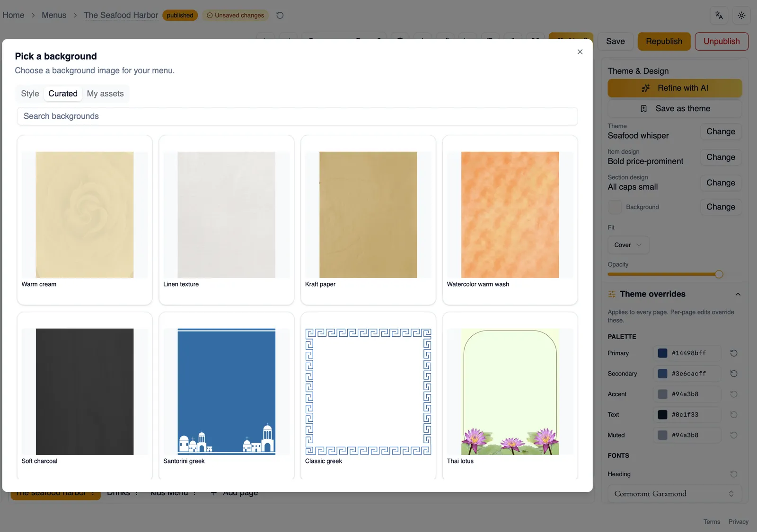This screenshot has height=532, width=757.
Task: Open the Primary color swatch #14498bff
Action: pos(662,353)
